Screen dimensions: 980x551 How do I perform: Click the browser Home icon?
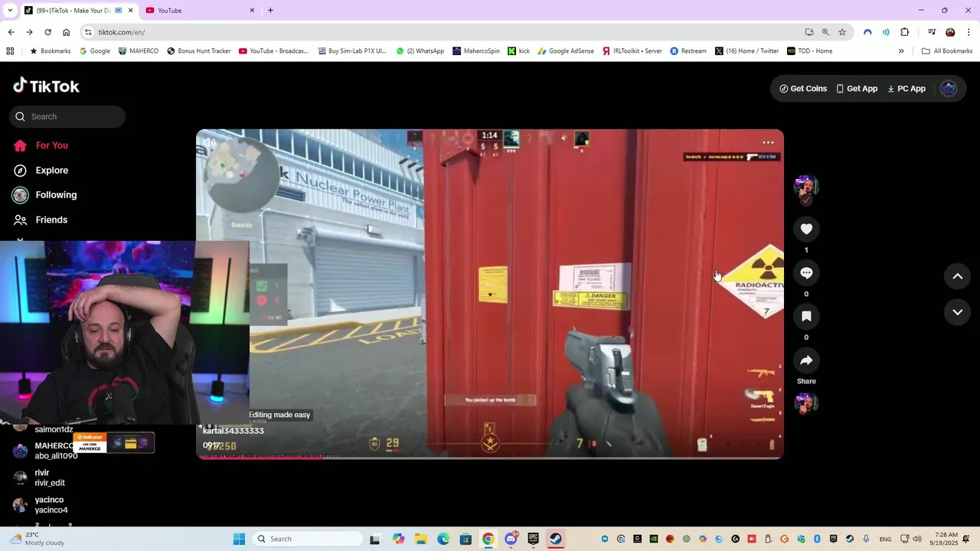click(x=67, y=32)
